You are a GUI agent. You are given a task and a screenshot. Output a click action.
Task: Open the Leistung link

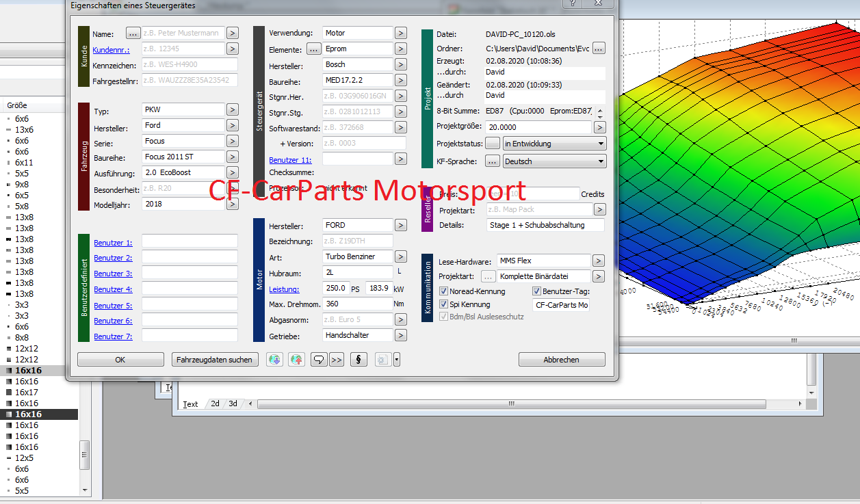[x=284, y=289]
